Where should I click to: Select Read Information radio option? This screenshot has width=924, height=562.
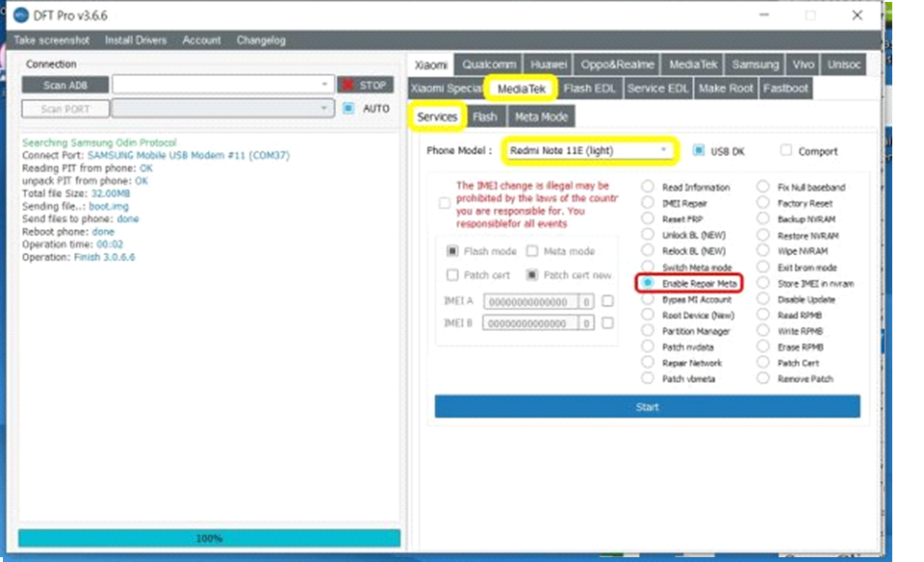coord(648,187)
